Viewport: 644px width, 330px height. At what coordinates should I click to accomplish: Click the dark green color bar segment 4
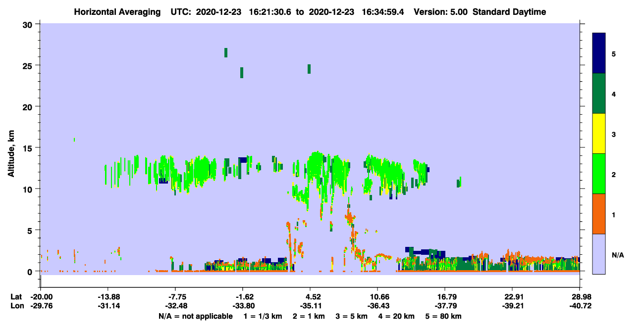click(599, 94)
